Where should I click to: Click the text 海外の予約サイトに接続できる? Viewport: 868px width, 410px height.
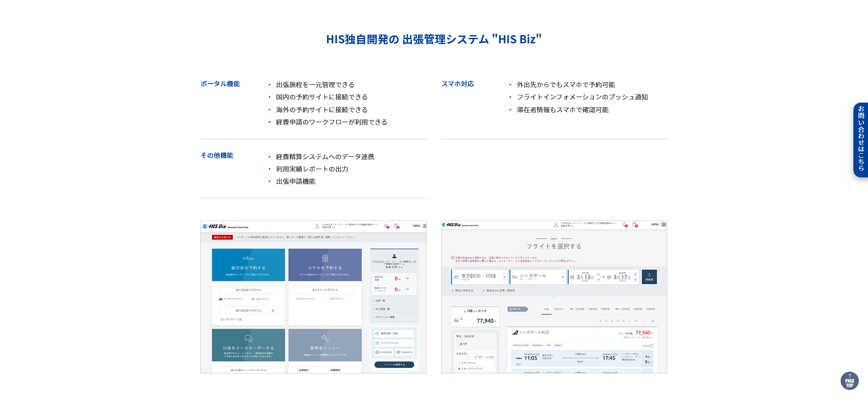[322, 110]
